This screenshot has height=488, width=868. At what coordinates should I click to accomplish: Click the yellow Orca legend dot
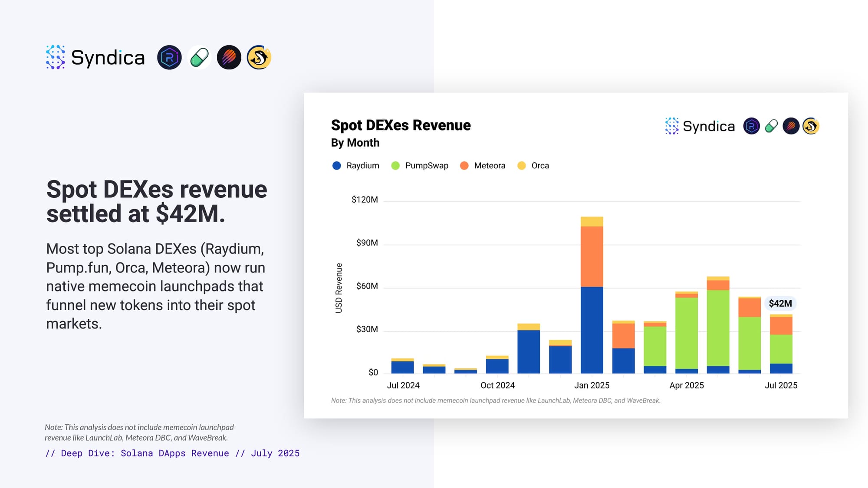point(522,166)
